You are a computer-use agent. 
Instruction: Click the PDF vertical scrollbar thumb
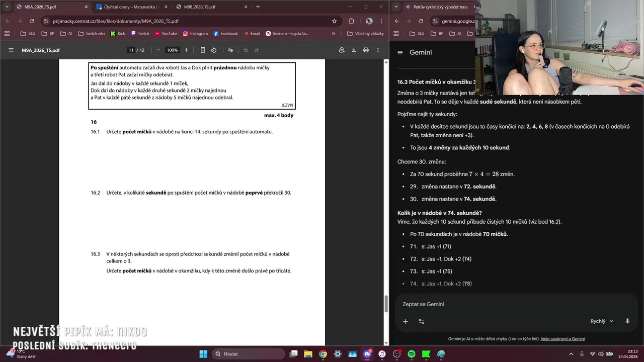tap(386, 304)
